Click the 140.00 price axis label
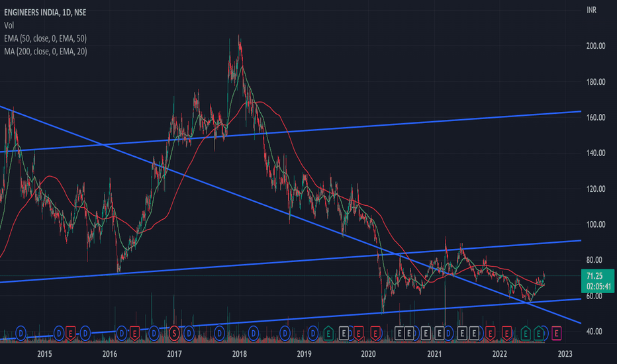Screen dimensions: 617x364 coord(596,153)
